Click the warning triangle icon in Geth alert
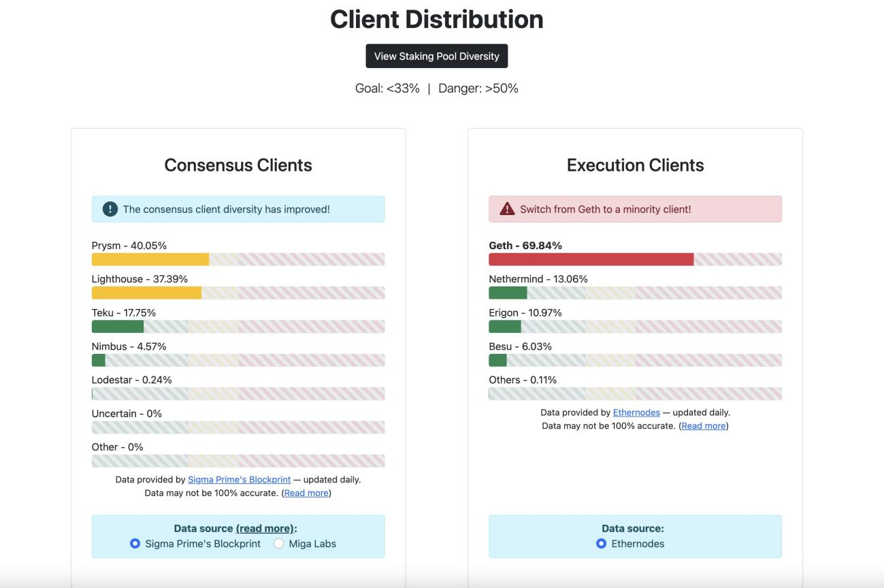This screenshot has width=884, height=588. [507, 210]
